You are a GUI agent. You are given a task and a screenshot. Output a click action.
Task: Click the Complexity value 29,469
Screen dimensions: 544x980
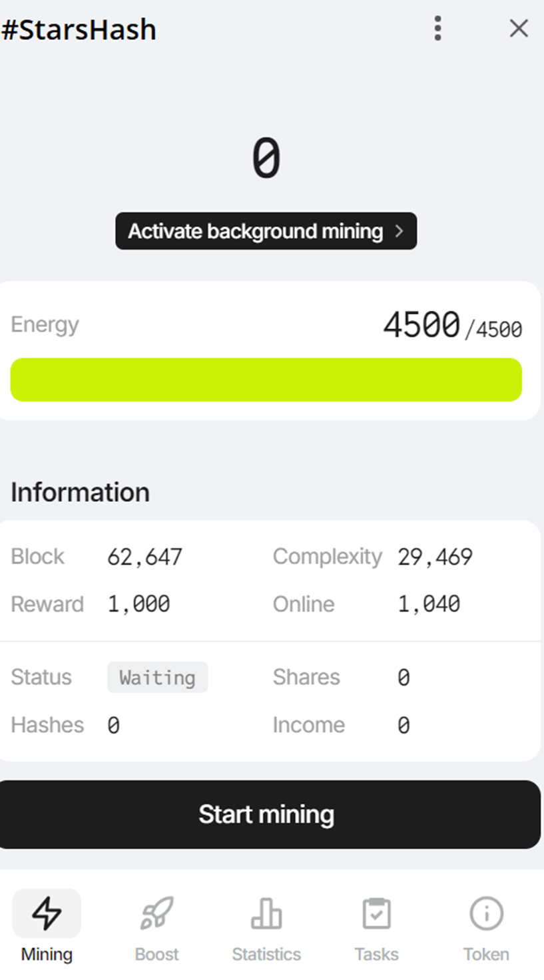click(435, 557)
